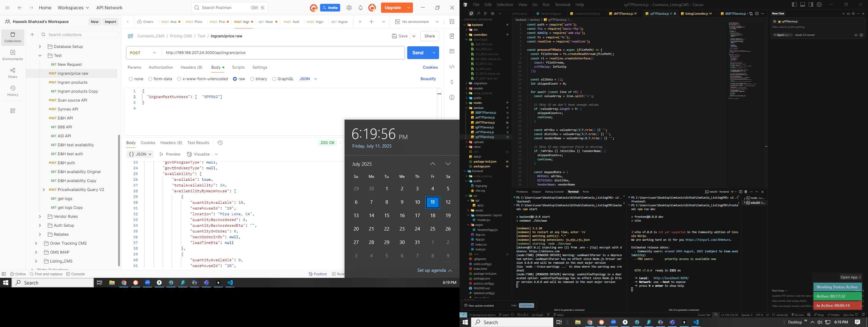Open the Save options dropdown arrow
Screen dimensions: 868x327
pos(414,36)
